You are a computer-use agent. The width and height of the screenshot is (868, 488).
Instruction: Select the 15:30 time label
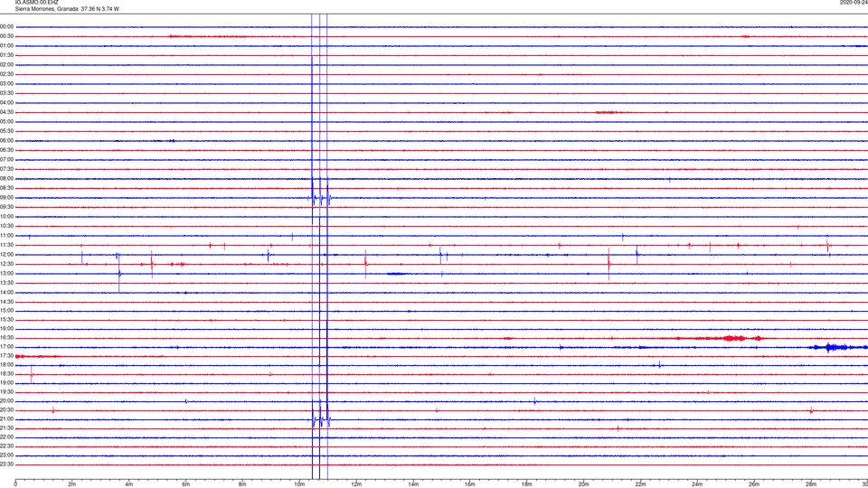pos(6,320)
